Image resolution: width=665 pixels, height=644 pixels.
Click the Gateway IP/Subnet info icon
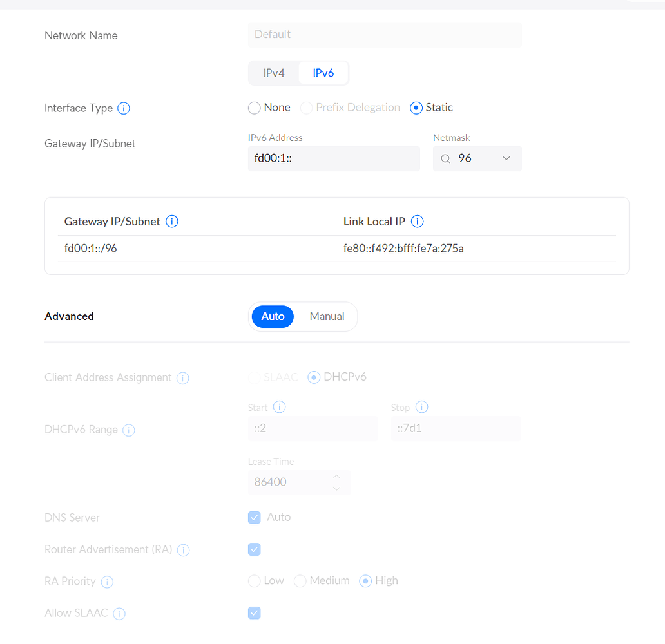[x=171, y=221]
